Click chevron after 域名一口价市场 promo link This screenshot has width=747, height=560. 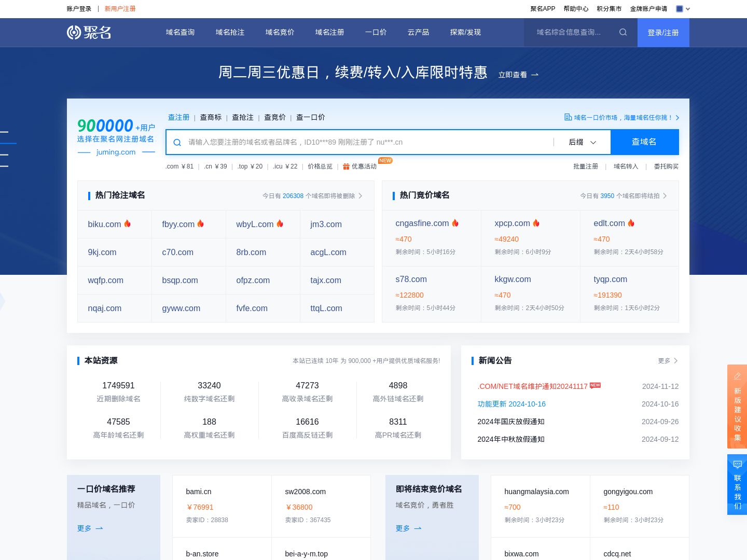tap(677, 118)
